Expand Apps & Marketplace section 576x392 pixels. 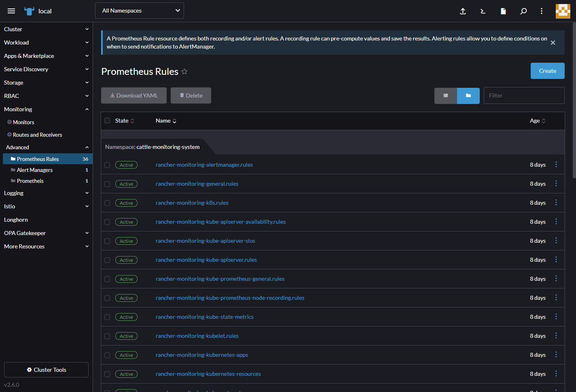[x=46, y=56]
